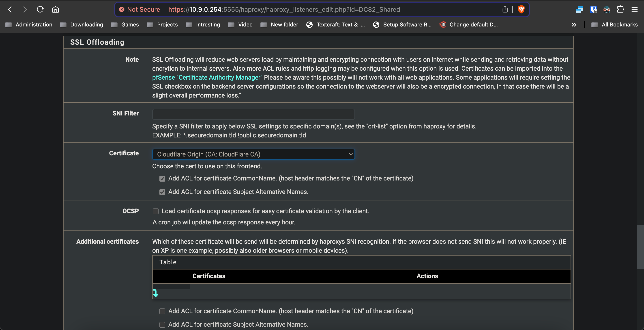Open the Downloading bookmarks folder
Screen dimensions: 644x330
[82, 24]
